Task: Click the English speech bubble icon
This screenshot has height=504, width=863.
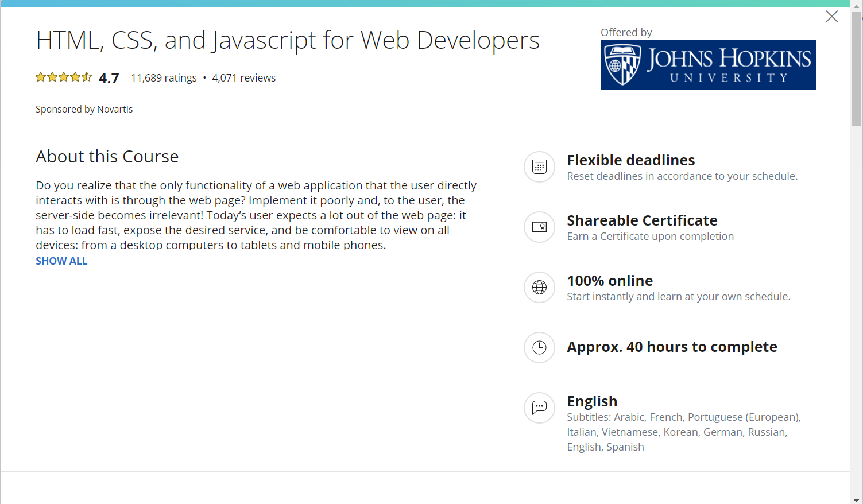Action: [539, 408]
